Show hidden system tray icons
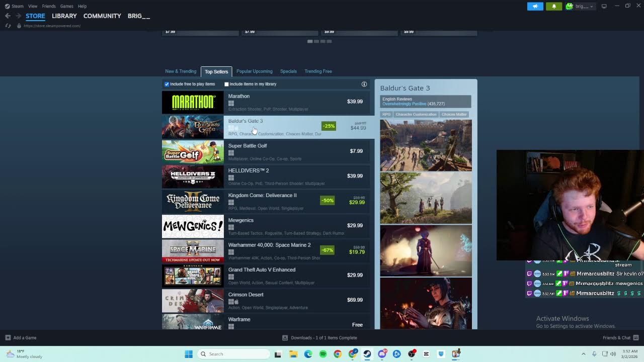Image resolution: width=644 pixels, height=362 pixels. point(584,354)
